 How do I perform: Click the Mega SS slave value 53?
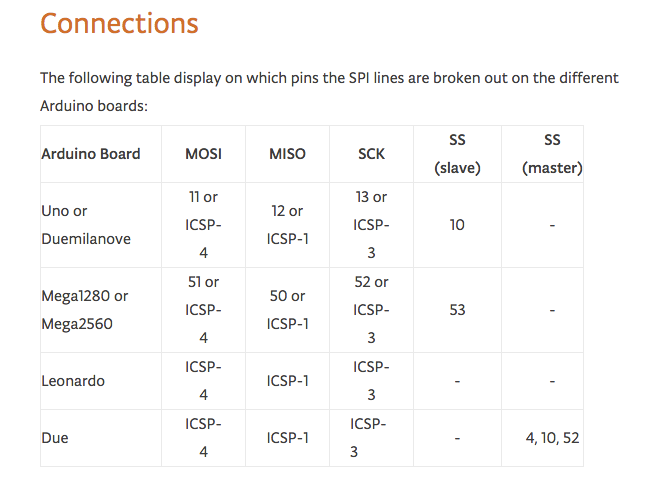tap(457, 310)
